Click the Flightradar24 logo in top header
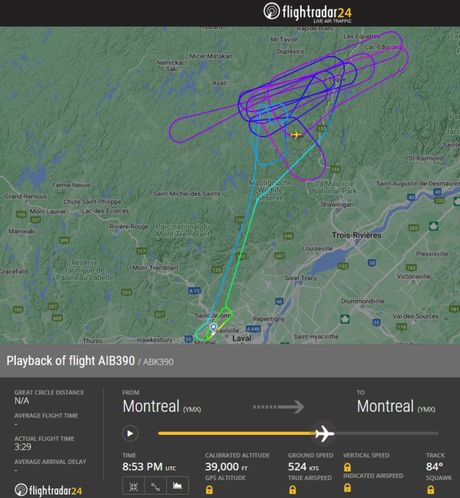 pos(307,13)
